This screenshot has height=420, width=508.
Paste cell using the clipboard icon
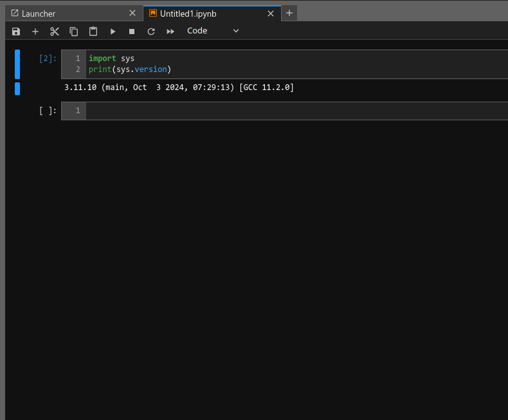[93, 31]
